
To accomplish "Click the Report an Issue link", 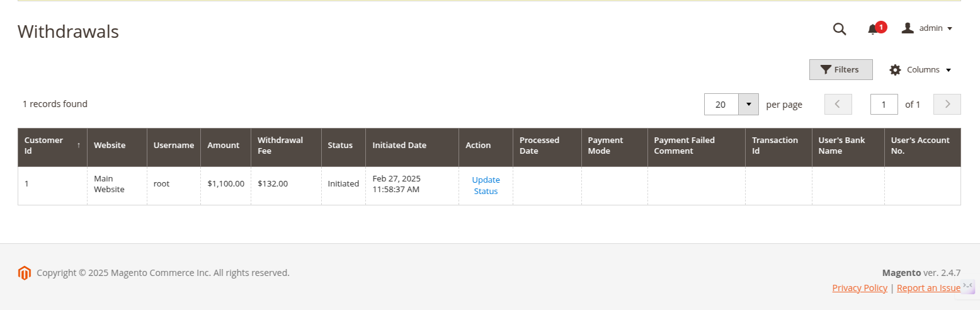I will tap(928, 288).
